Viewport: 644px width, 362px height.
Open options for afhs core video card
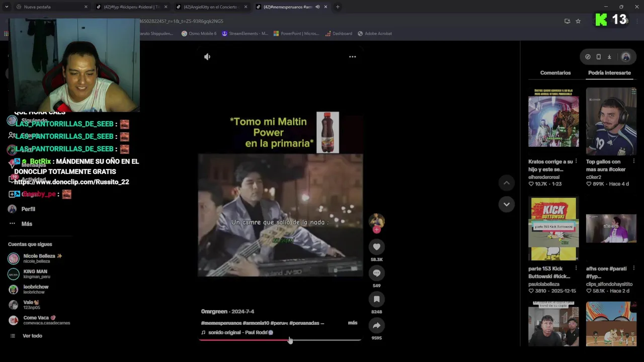point(633,268)
